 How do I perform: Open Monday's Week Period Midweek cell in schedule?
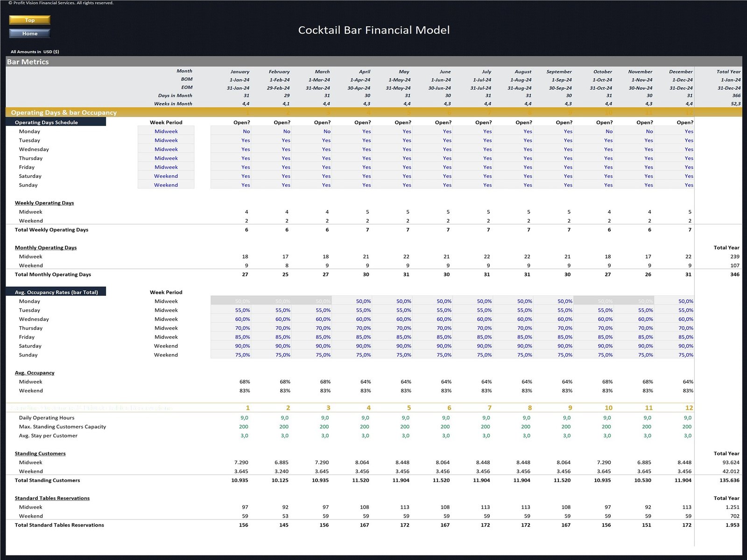tap(166, 132)
